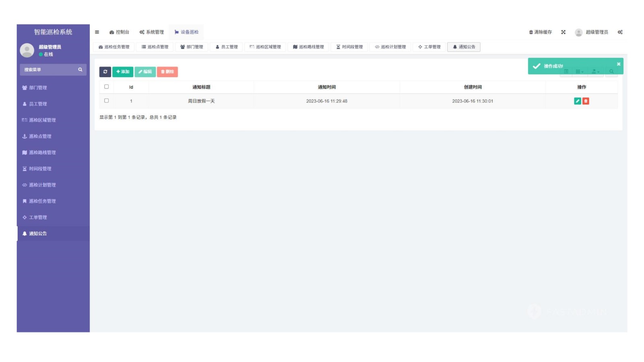Close the 操作成功 notification

619,64
